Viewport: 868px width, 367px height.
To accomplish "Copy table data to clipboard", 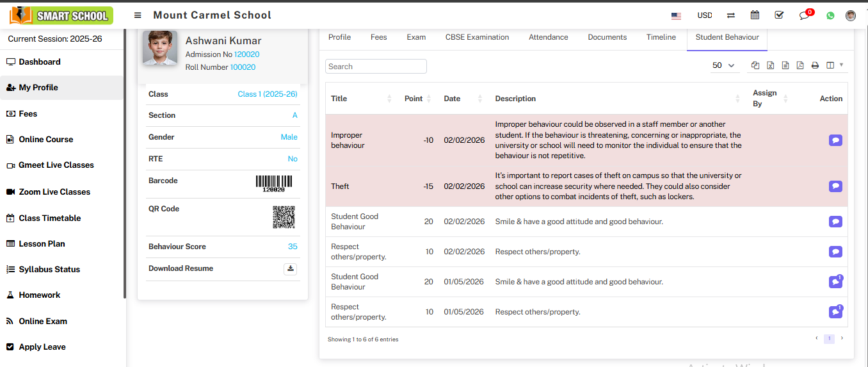I will coord(755,65).
